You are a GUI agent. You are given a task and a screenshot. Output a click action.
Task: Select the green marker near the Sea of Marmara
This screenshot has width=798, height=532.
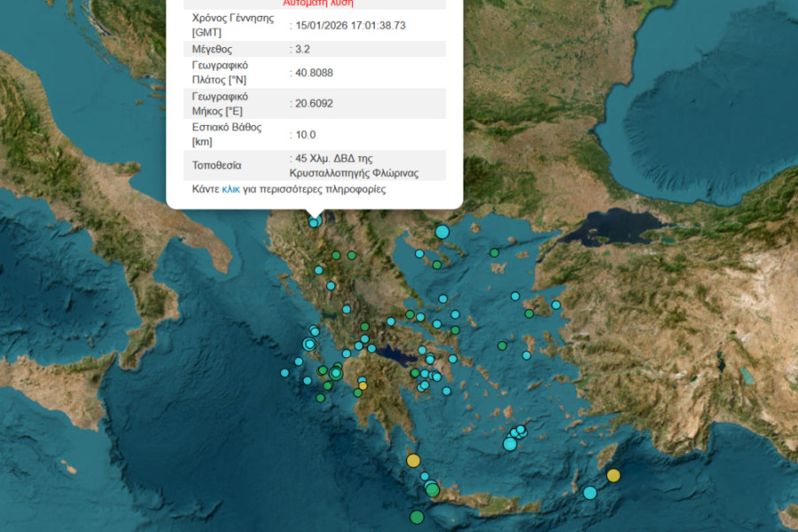495,253
